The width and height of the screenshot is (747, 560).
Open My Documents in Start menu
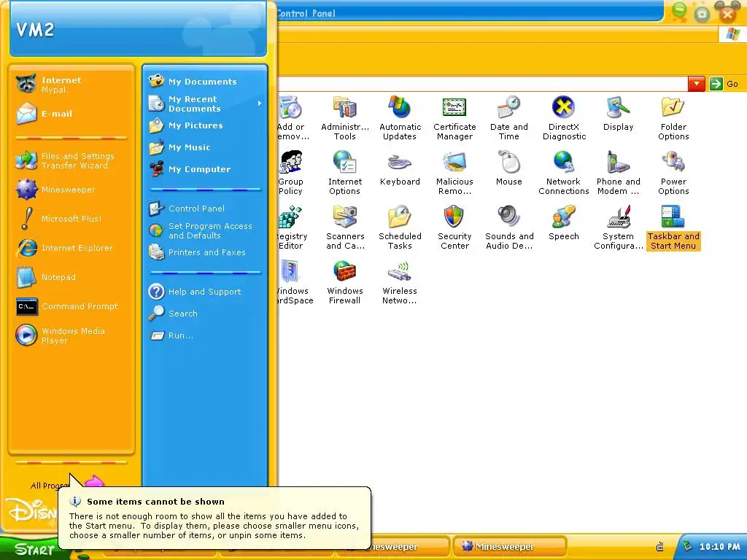point(205,82)
